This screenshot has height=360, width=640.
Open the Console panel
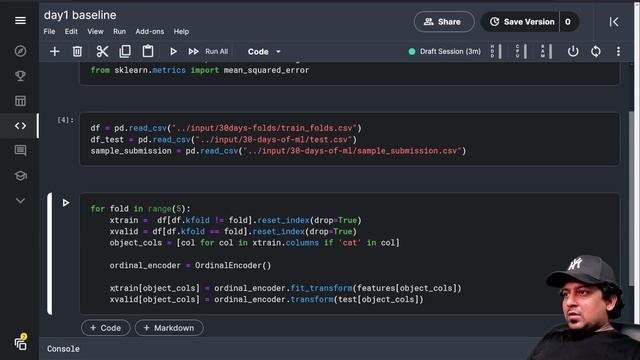[63, 349]
